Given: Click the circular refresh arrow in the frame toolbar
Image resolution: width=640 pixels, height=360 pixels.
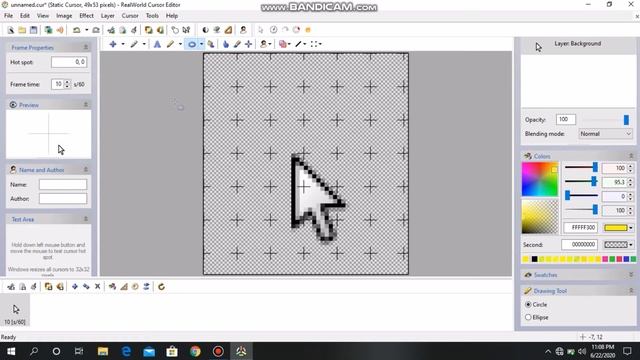Looking at the screenshot, I should [x=162, y=287].
